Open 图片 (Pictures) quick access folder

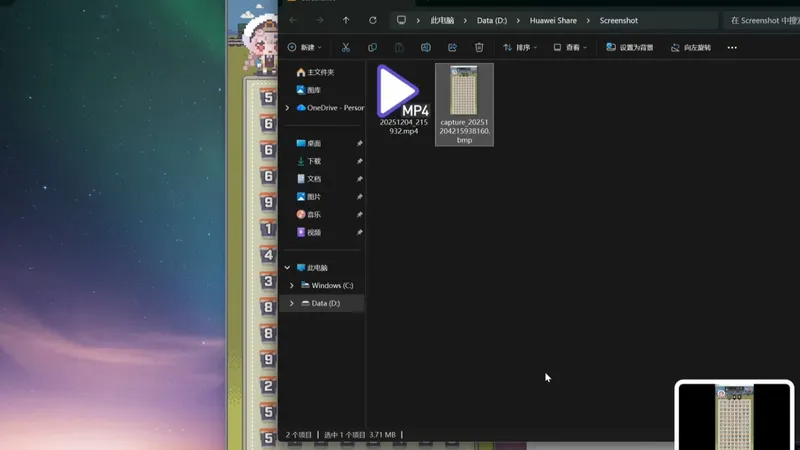[x=309, y=197]
